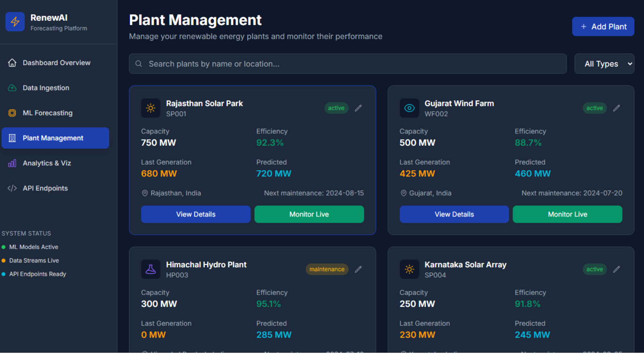
Task: View Details of Rajasthan Solar Park
Action: [196, 214]
